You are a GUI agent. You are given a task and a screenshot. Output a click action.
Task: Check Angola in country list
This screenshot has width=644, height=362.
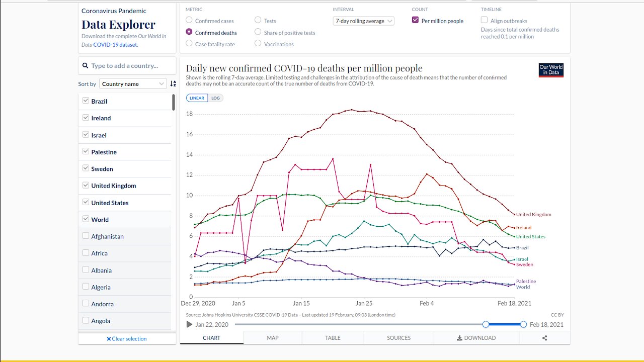[86, 320]
